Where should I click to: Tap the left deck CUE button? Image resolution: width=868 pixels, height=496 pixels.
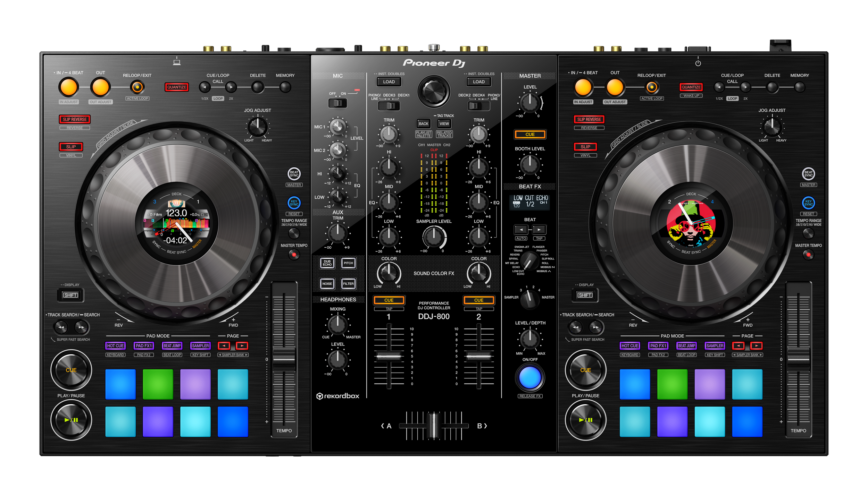(71, 370)
